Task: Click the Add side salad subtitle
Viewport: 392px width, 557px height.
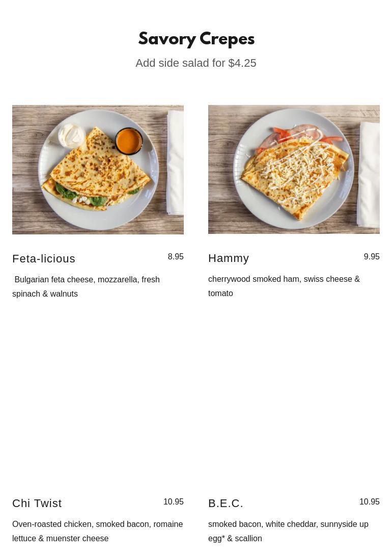Action: (x=196, y=63)
